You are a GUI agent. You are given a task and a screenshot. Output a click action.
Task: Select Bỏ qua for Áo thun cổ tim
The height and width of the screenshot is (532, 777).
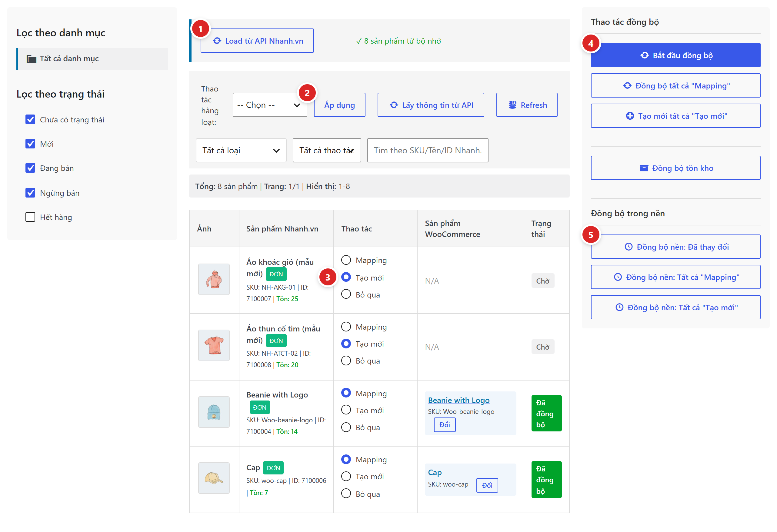pyautogui.click(x=346, y=361)
